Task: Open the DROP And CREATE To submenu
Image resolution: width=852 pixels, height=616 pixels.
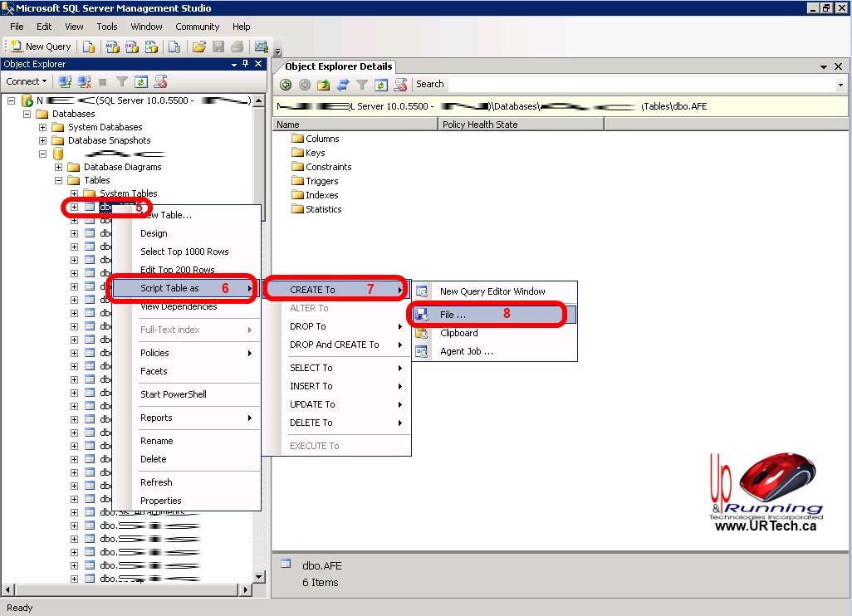Action: tap(334, 345)
